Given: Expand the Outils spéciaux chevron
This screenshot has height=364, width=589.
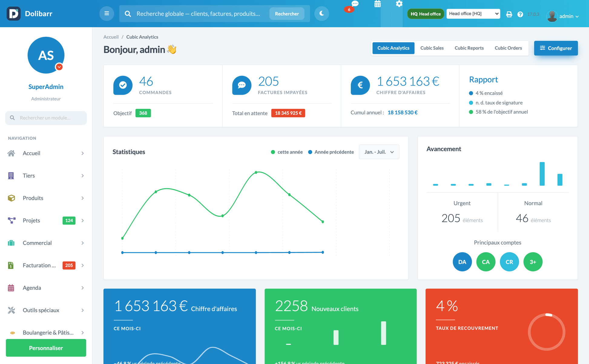Looking at the screenshot, I should pos(82,310).
